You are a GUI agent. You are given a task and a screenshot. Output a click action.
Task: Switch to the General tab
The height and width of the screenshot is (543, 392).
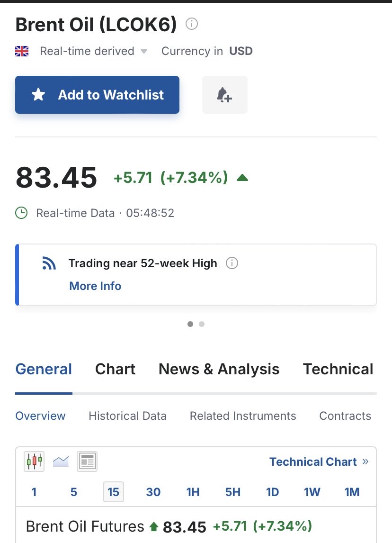(x=44, y=369)
